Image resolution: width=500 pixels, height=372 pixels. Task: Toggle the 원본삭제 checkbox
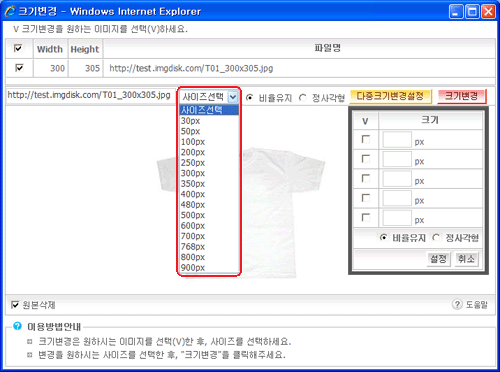tap(15, 305)
